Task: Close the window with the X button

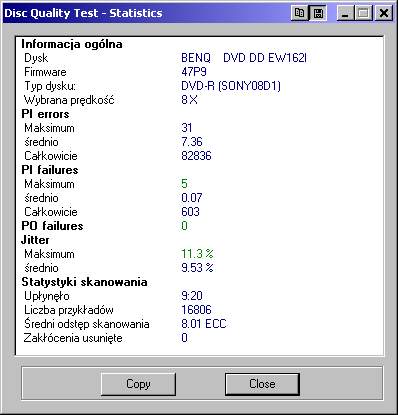Action: [x=383, y=13]
